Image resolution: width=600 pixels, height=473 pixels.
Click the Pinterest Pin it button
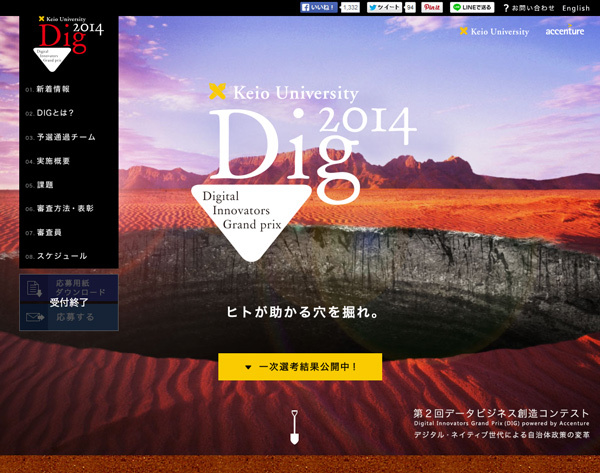[x=432, y=7]
